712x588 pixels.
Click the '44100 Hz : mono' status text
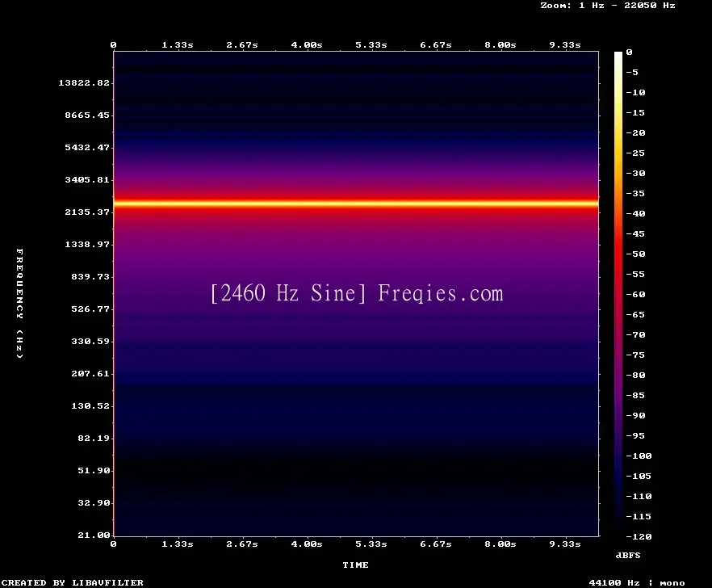coord(637,583)
